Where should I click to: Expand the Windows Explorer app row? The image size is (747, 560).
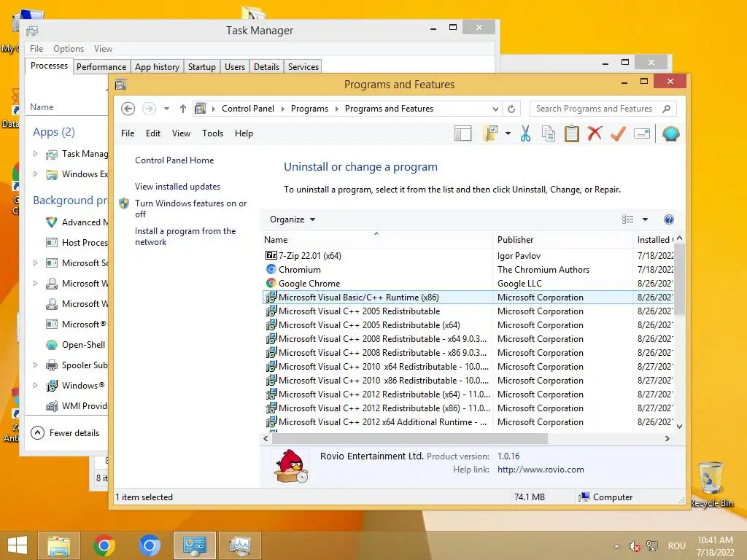pos(35,174)
